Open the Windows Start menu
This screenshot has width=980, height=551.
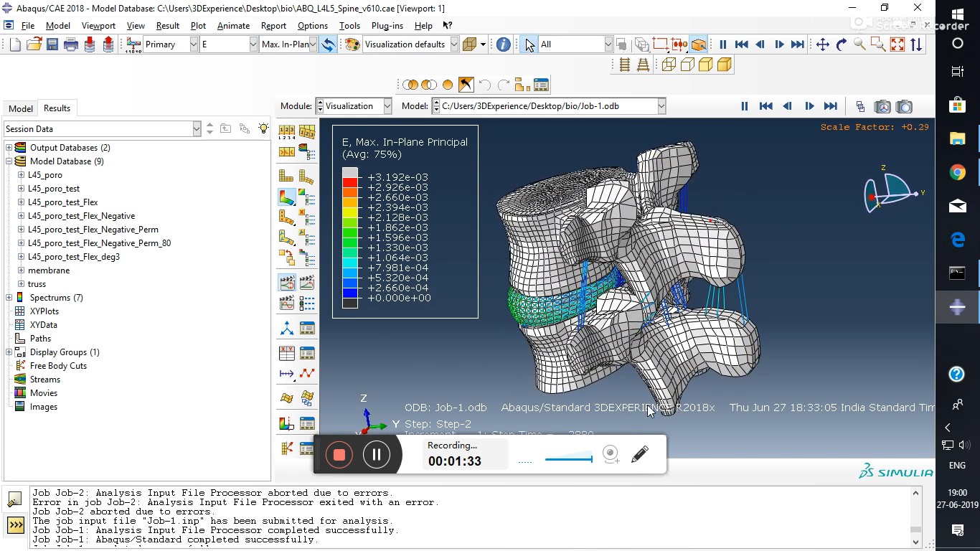pos(958,14)
